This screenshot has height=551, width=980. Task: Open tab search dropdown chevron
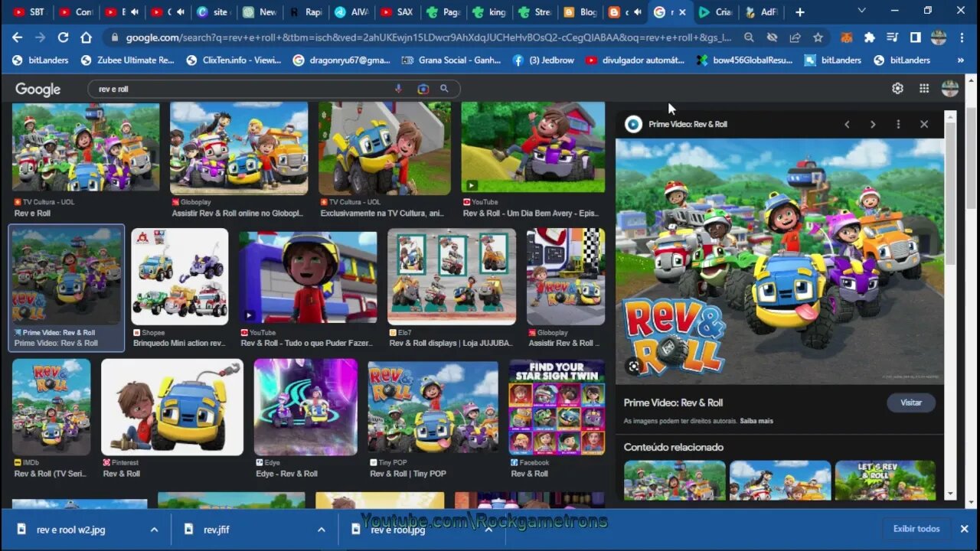(x=861, y=11)
